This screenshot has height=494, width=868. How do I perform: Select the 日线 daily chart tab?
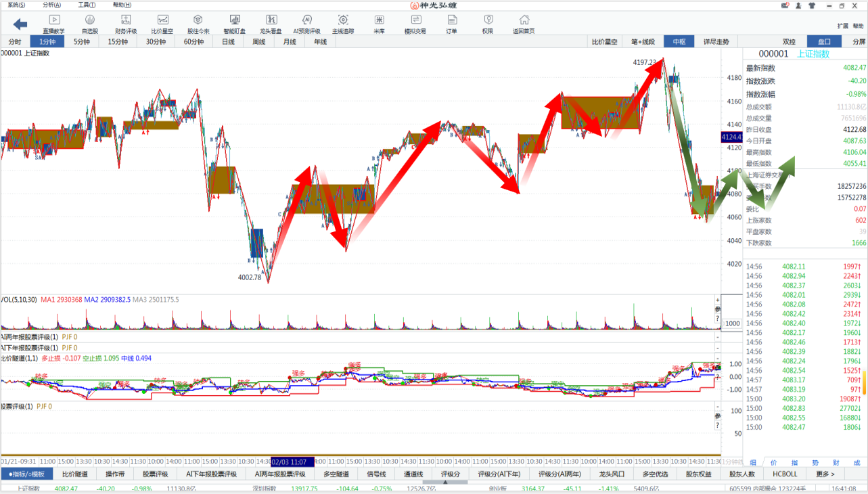[228, 41]
